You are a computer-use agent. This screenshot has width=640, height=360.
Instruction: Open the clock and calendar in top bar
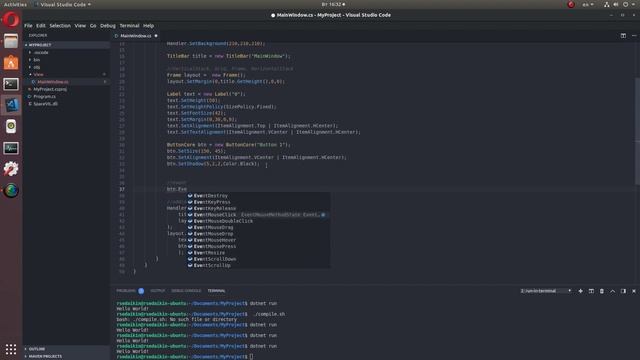333,4
